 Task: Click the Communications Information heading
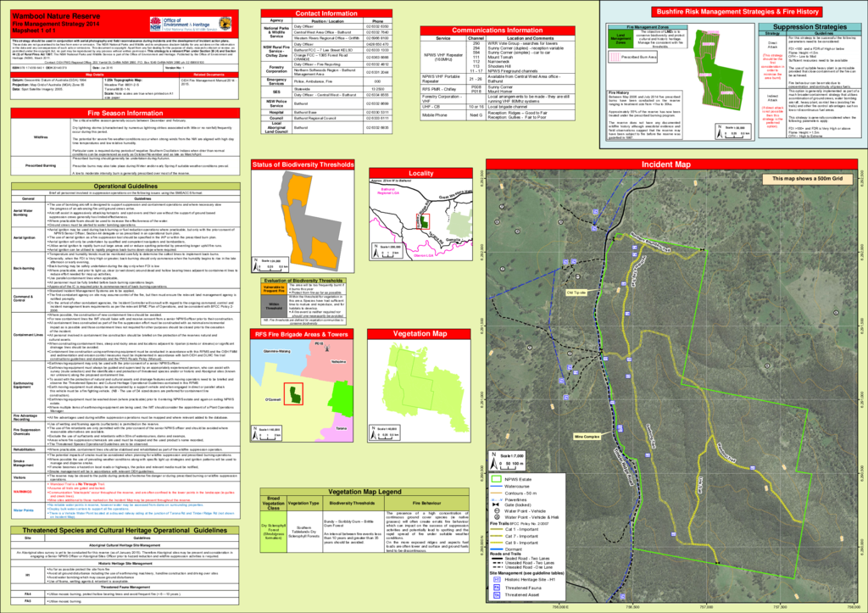coord(497,31)
